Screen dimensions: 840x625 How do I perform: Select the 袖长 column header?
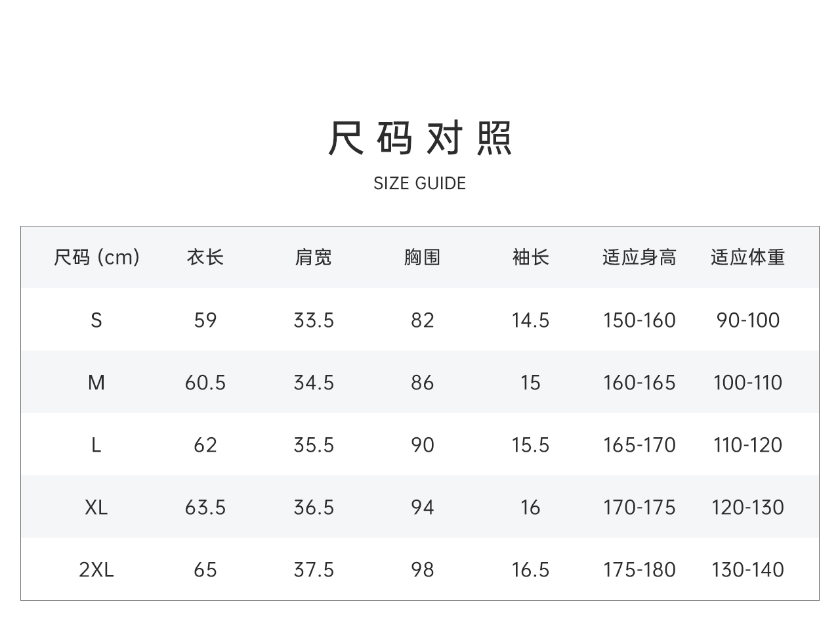click(x=530, y=257)
